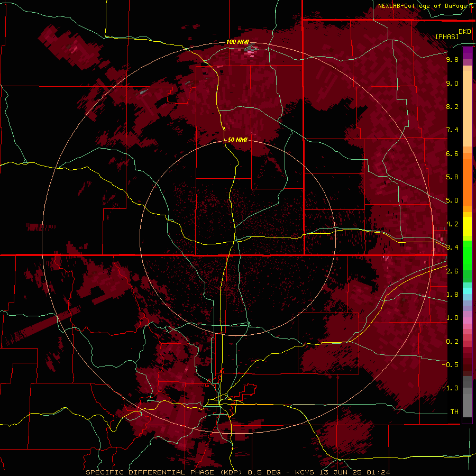Screen dimensions: 476x476
Task: Click the yellow segment of the color bar
Action: pos(467,226)
